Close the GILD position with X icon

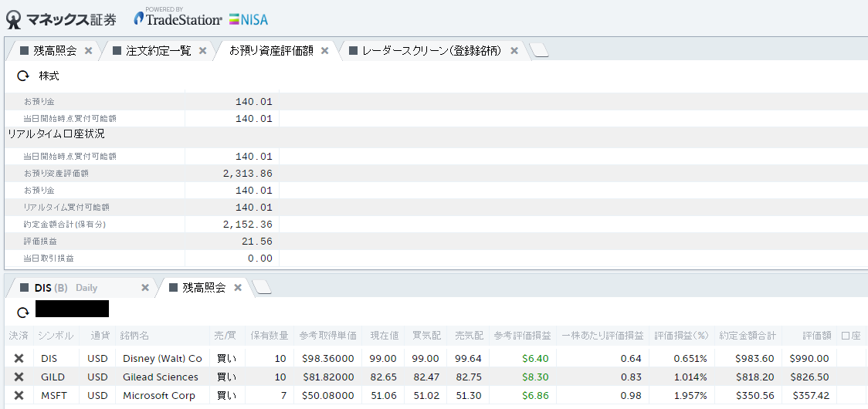point(19,377)
